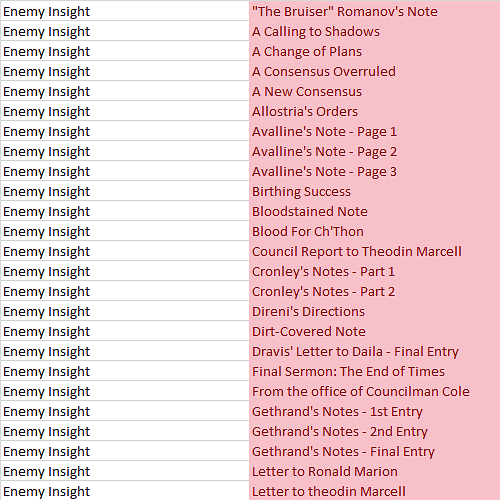Image resolution: width=500 pixels, height=500 pixels.
Task: Select the A Change of Plans cell
Action: click(374, 51)
